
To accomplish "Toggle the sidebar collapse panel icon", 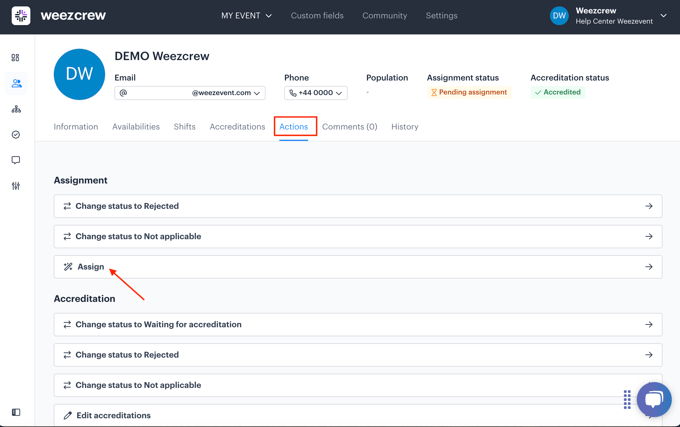I will (16, 412).
